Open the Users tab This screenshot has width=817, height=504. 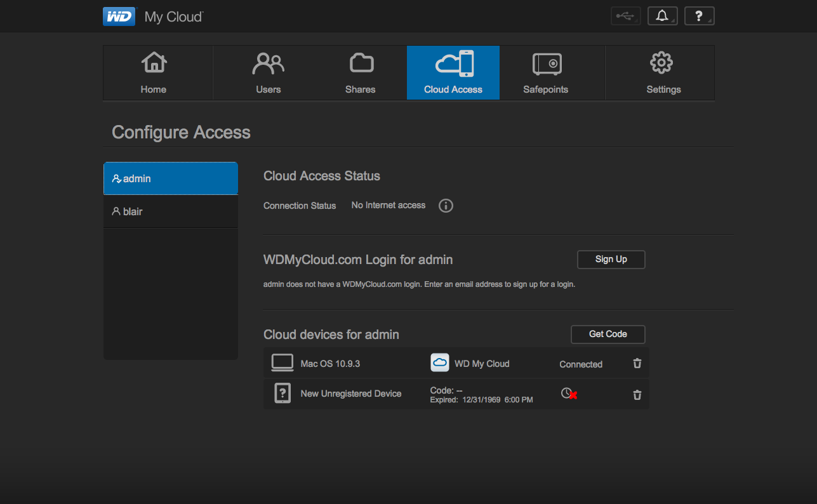tap(269, 73)
